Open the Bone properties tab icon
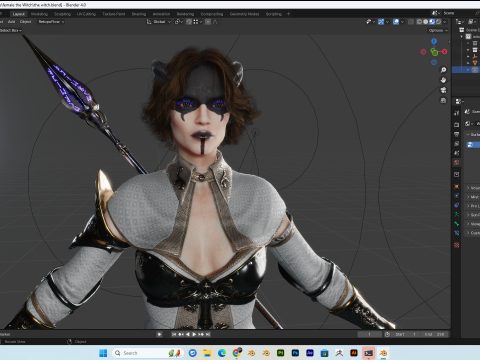Viewport: 480px width, 360px height. [x=456, y=224]
